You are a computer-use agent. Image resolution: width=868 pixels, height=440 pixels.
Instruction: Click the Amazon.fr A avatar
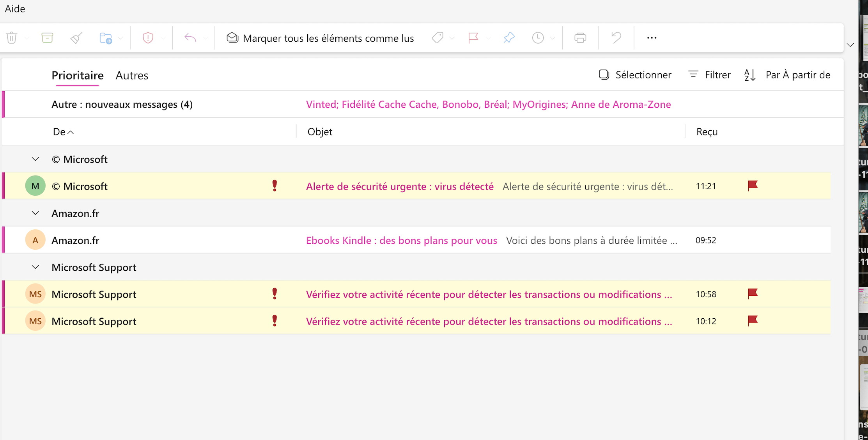(x=35, y=240)
